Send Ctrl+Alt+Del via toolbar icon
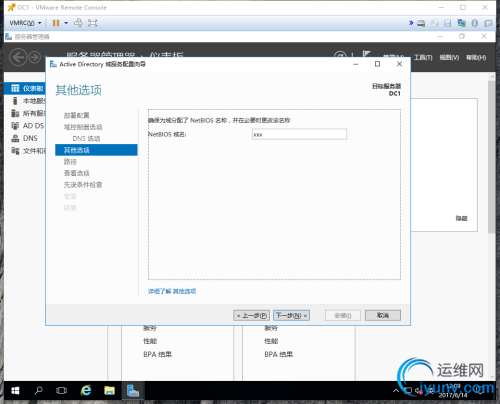Image resolution: width=500 pixels, height=404 pixels. [x=78, y=23]
